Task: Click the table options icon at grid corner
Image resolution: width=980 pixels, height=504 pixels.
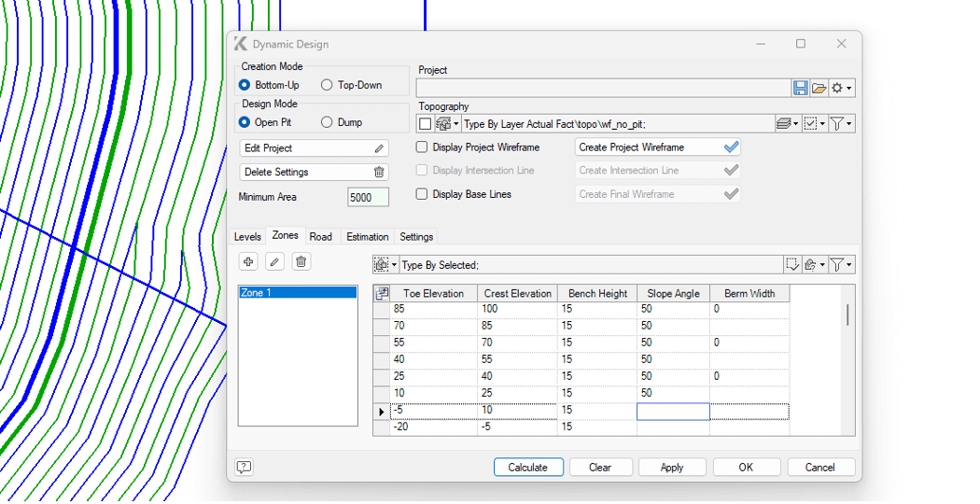Action: pos(382,293)
